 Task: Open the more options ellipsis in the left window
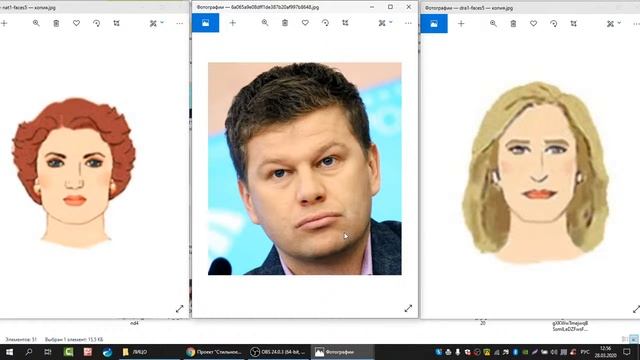[180, 24]
